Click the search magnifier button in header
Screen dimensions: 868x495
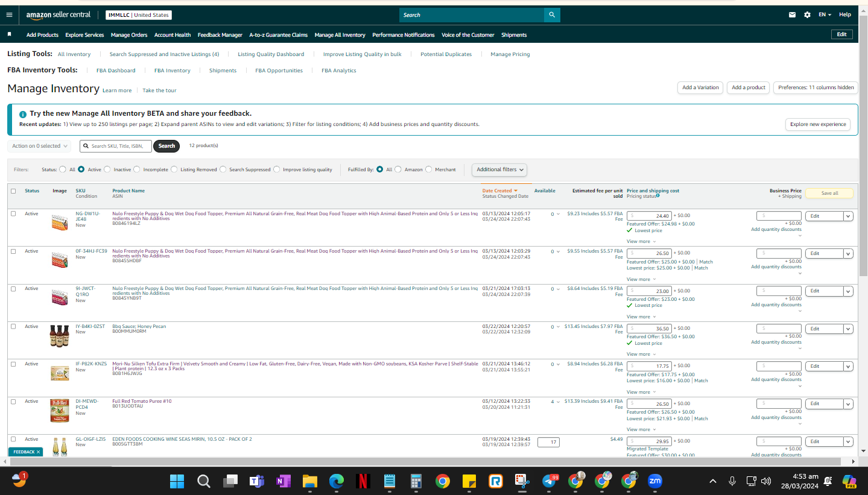(x=552, y=15)
